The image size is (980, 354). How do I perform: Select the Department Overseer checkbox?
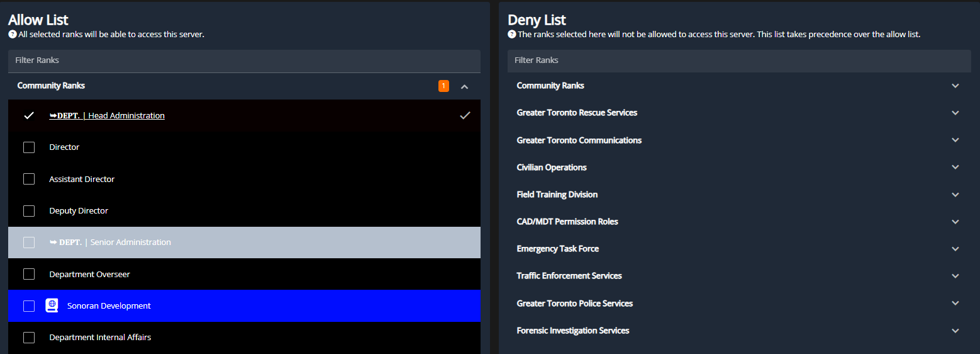point(29,274)
